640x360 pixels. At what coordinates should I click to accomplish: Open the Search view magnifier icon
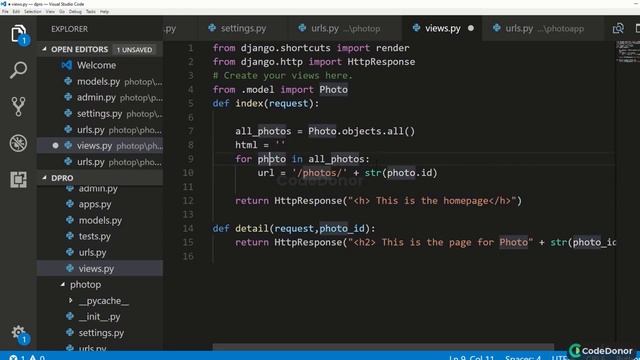[18, 70]
